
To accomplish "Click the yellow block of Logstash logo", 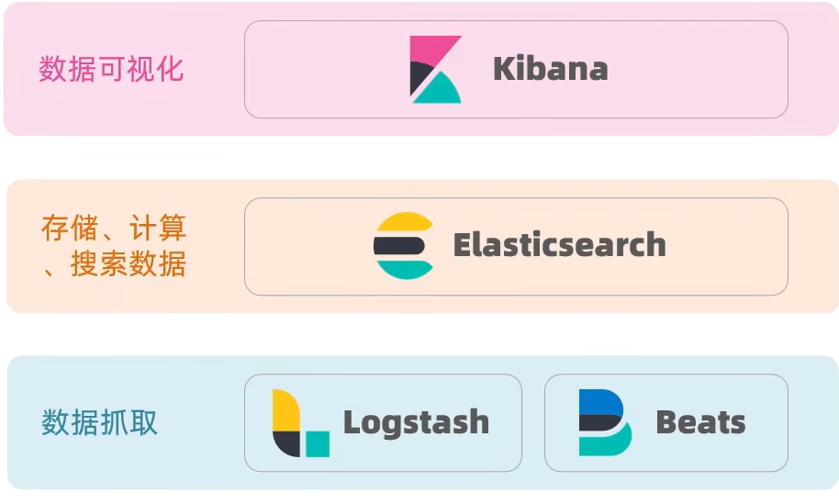I will [x=285, y=409].
